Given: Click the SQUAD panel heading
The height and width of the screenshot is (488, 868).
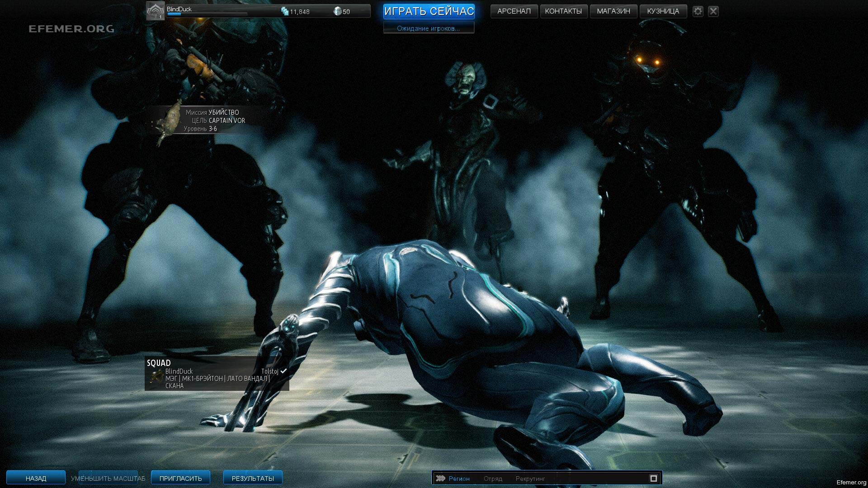Looking at the screenshot, I should (159, 363).
